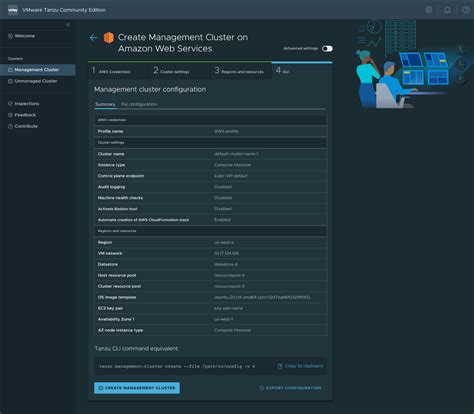474x414 pixels.
Task: Switch to the Full configuration tab
Action: pyautogui.click(x=139, y=104)
